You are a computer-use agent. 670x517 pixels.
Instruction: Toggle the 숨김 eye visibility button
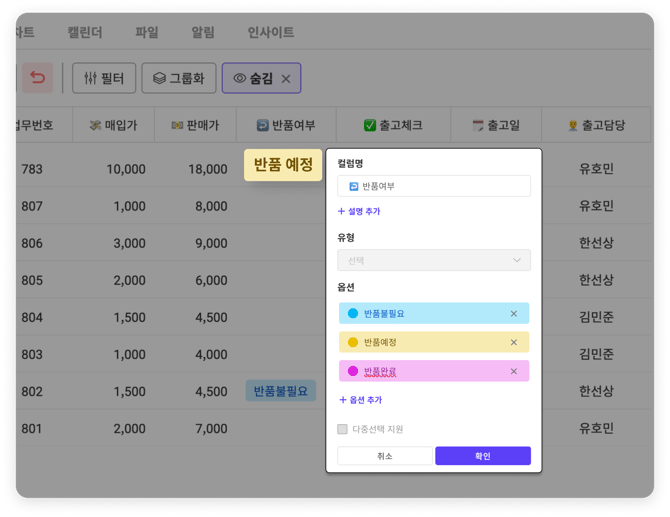click(x=240, y=78)
